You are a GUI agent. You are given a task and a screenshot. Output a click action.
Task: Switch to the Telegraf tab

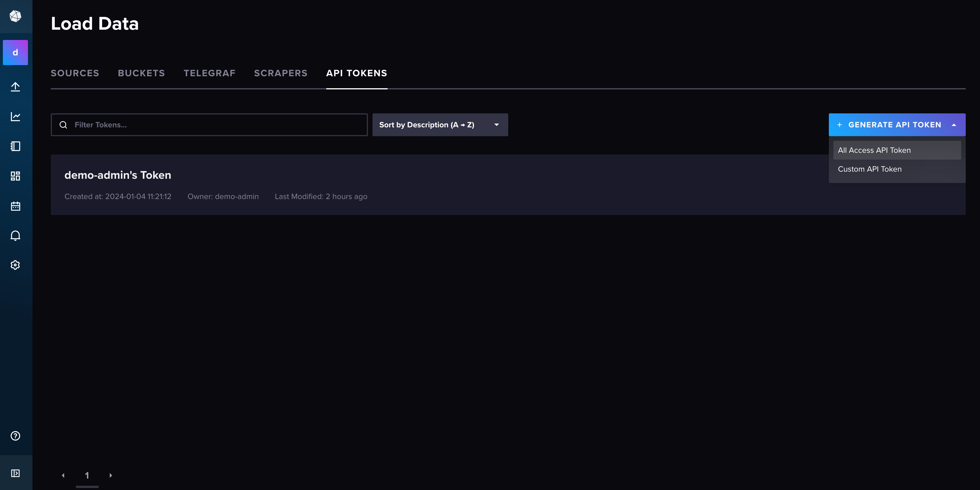tap(209, 73)
